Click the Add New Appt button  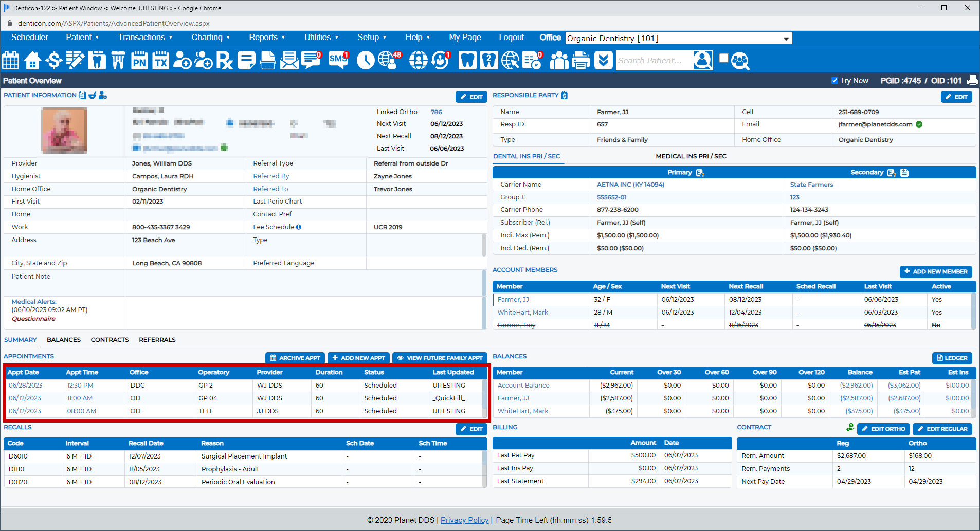tap(358, 358)
